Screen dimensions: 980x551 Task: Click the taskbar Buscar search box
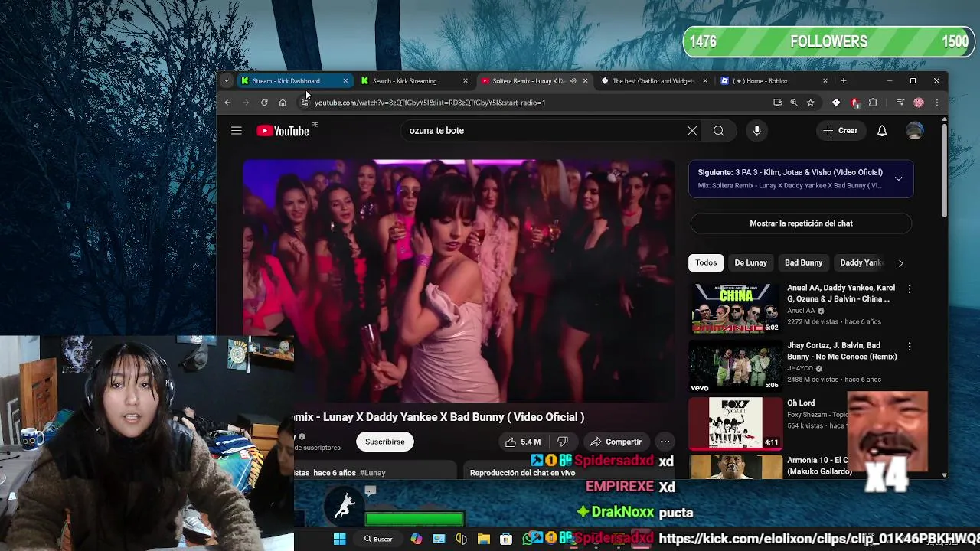378,539
